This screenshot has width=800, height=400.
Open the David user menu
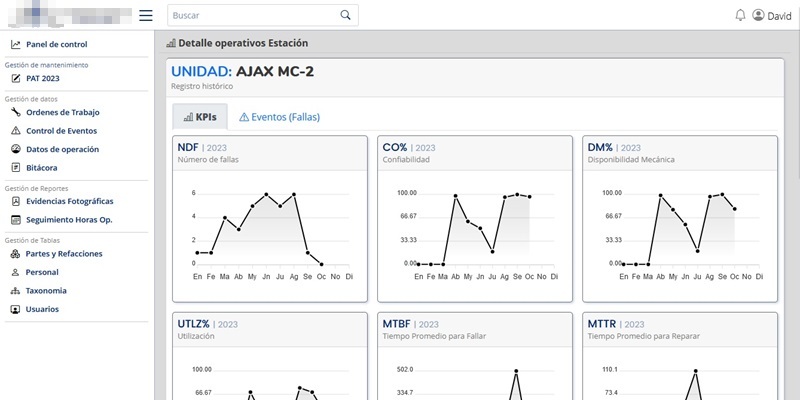771,15
